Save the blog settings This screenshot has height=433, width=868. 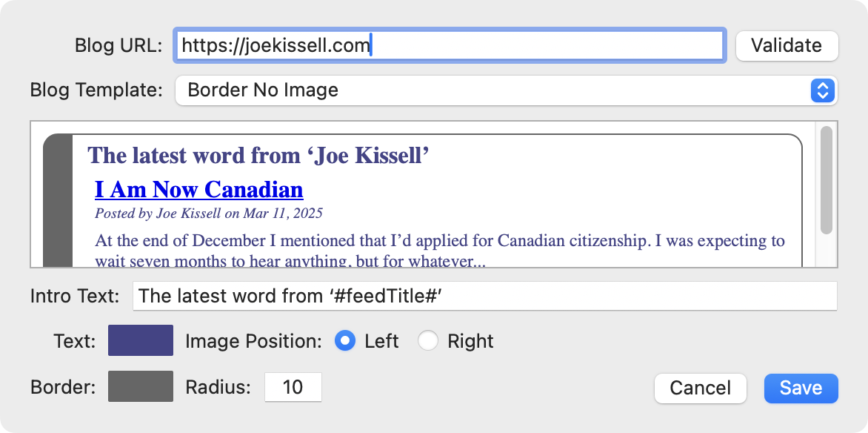[801, 388]
